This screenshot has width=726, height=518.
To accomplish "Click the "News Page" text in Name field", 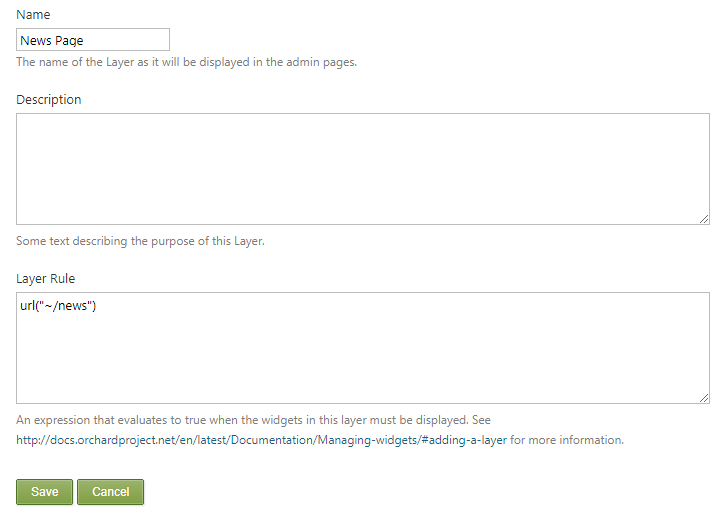I will coord(51,41).
